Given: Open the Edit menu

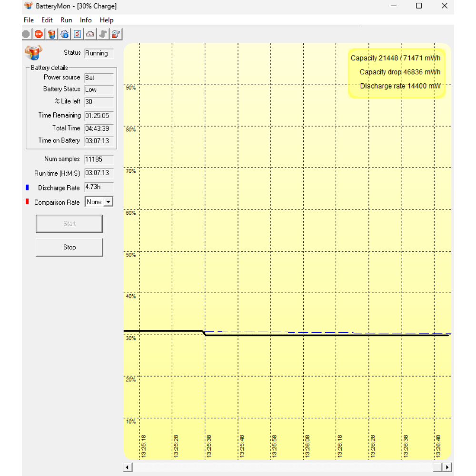Looking at the screenshot, I should (x=47, y=20).
